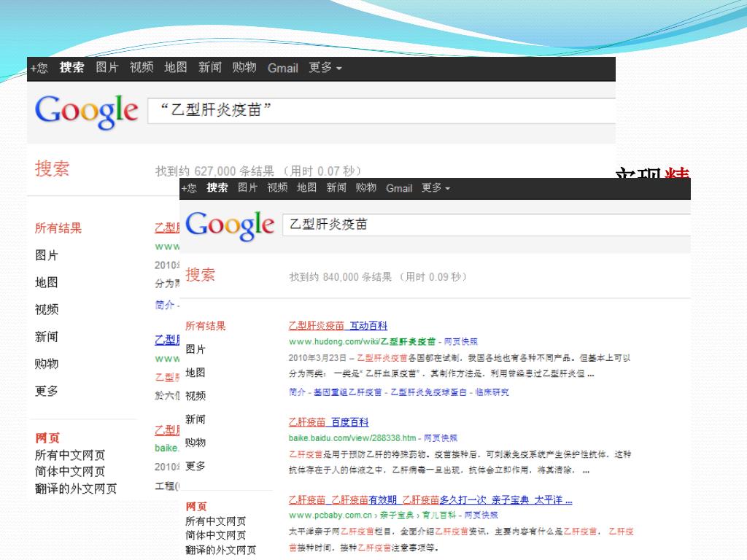Select 简体中文网页 in the front window sidebar
The image size is (747, 560).
pos(216,536)
